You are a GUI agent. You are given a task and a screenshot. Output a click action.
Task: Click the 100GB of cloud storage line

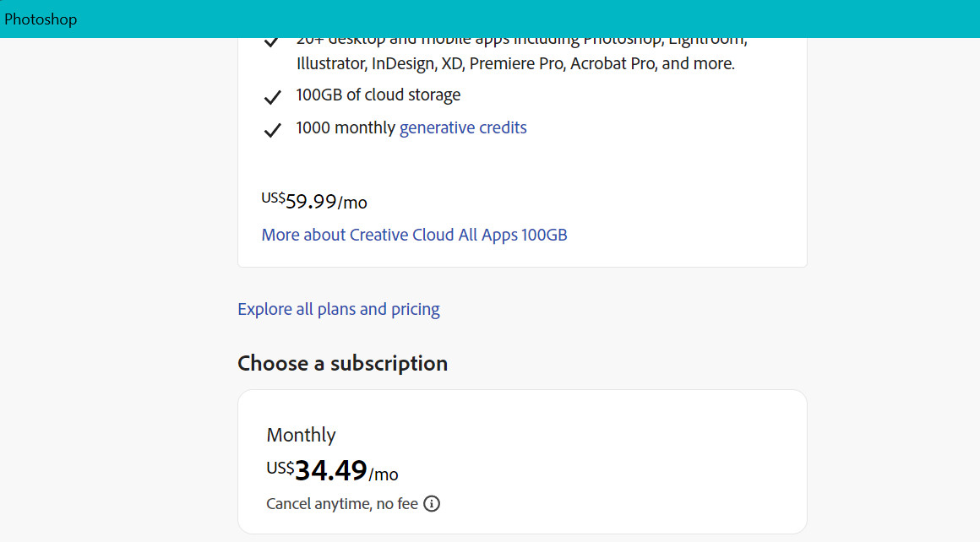point(378,95)
